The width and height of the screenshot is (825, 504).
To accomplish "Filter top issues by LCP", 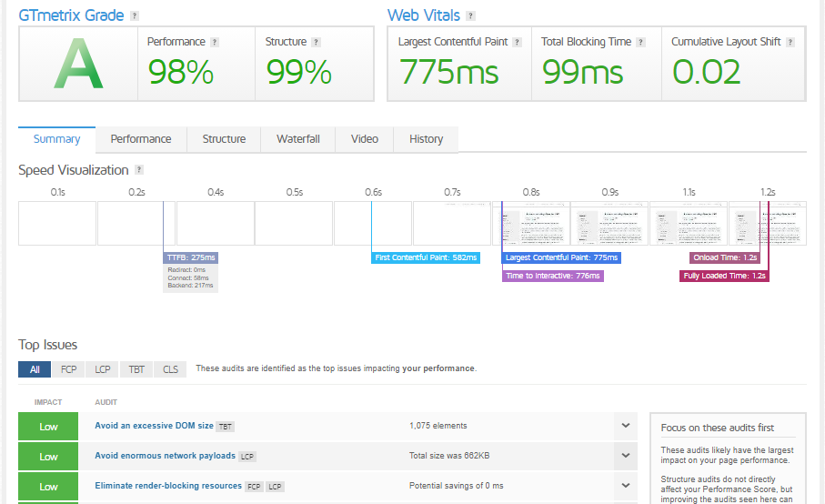I will coord(103,369).
